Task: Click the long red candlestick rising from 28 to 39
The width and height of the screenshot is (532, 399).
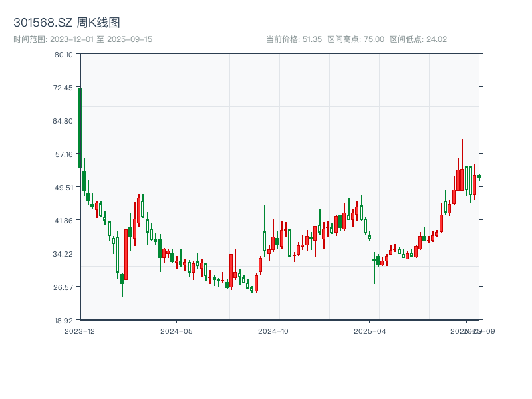Action: pos(126,255)
